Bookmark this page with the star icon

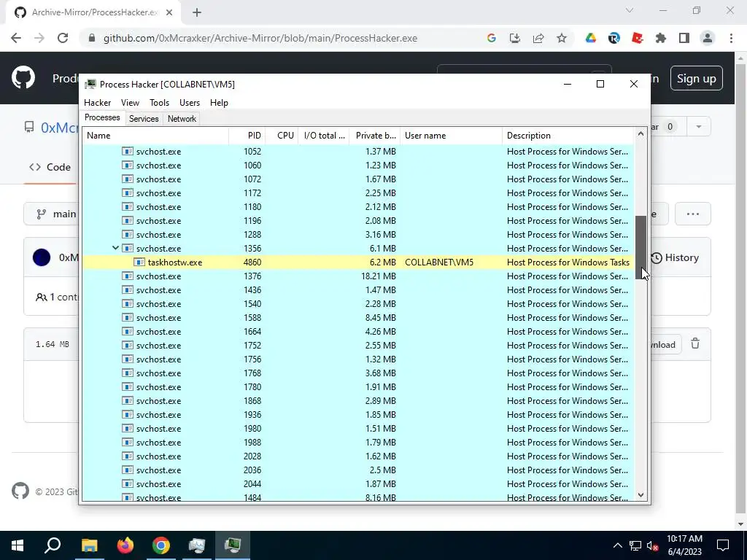[x=562, y=38]
